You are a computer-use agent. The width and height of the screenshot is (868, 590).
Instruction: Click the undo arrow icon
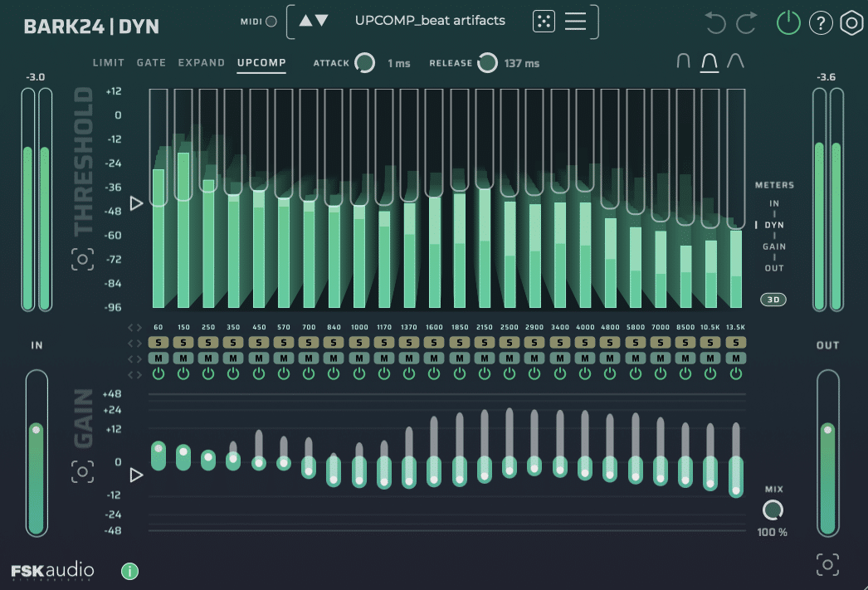coord(714,22)
